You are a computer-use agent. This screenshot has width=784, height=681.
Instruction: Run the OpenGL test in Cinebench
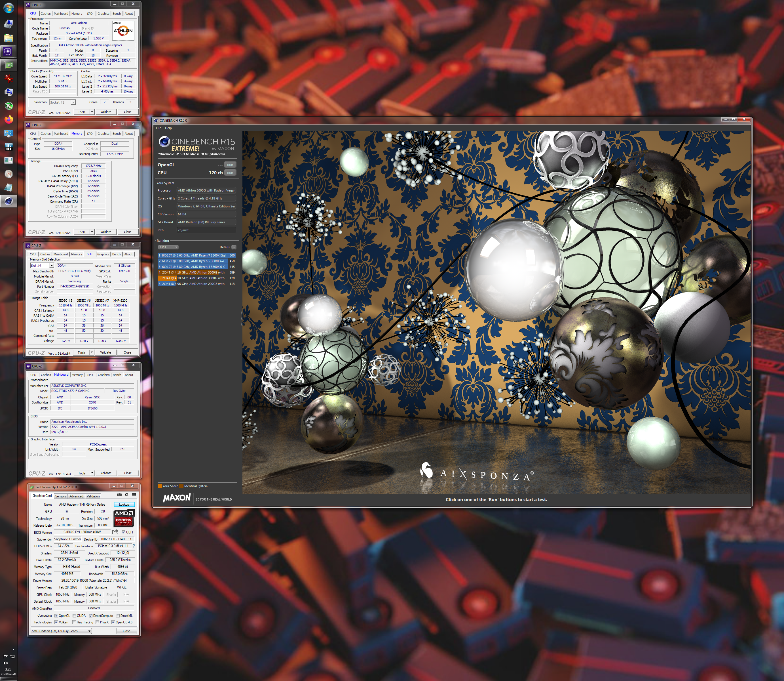[230, 165]
